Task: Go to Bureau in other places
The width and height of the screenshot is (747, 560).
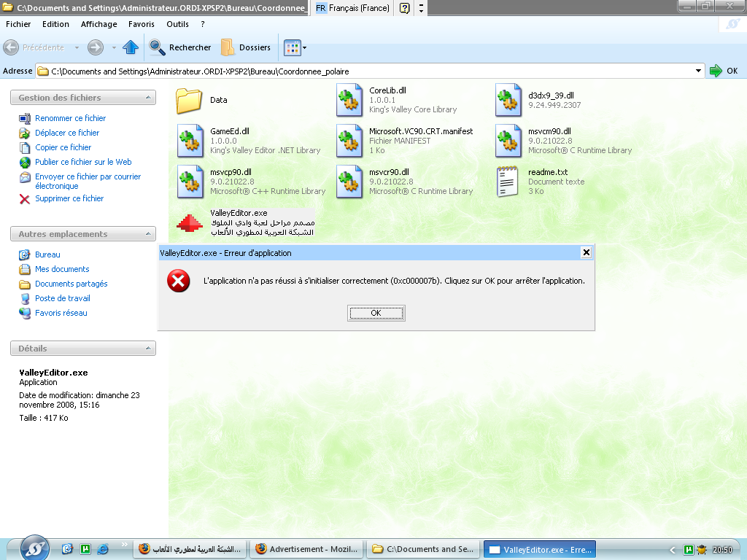Action: click(x=47, y=254)
